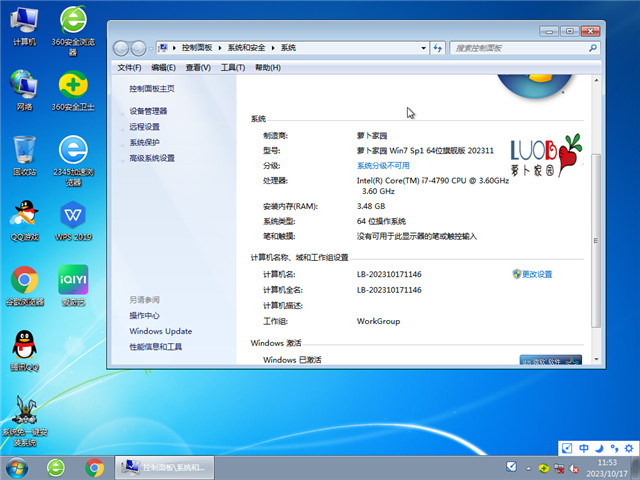Select the 回收站 recycle bin icon
This screenshot has height=480, width=640.
click(24, 156)
